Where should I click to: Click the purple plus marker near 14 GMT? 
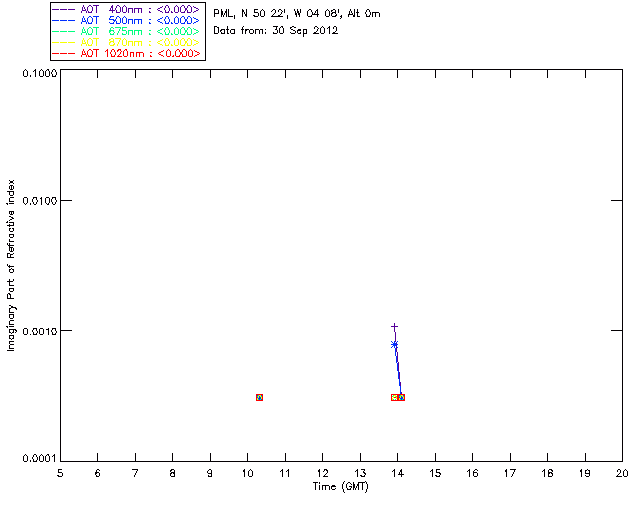tap(394, 327)
